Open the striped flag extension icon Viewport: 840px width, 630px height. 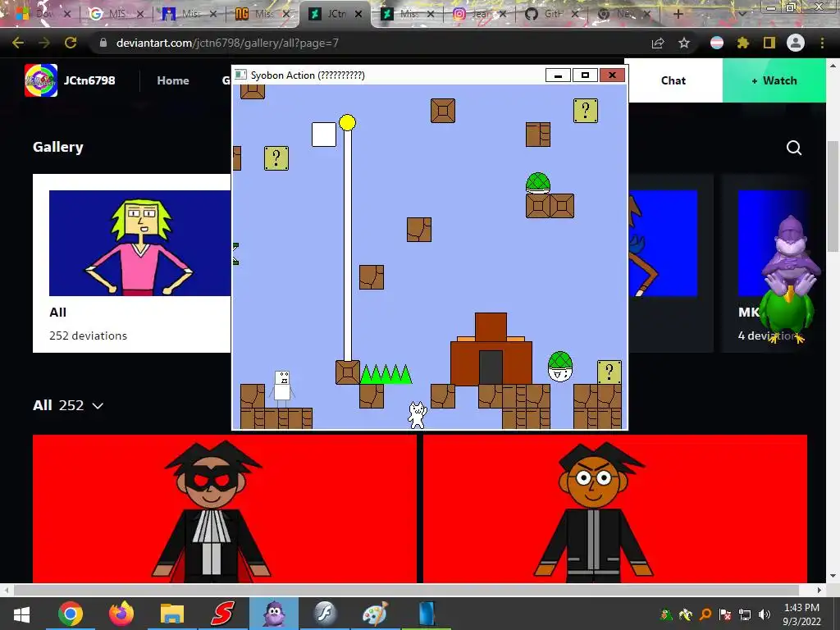coord(717,43)
